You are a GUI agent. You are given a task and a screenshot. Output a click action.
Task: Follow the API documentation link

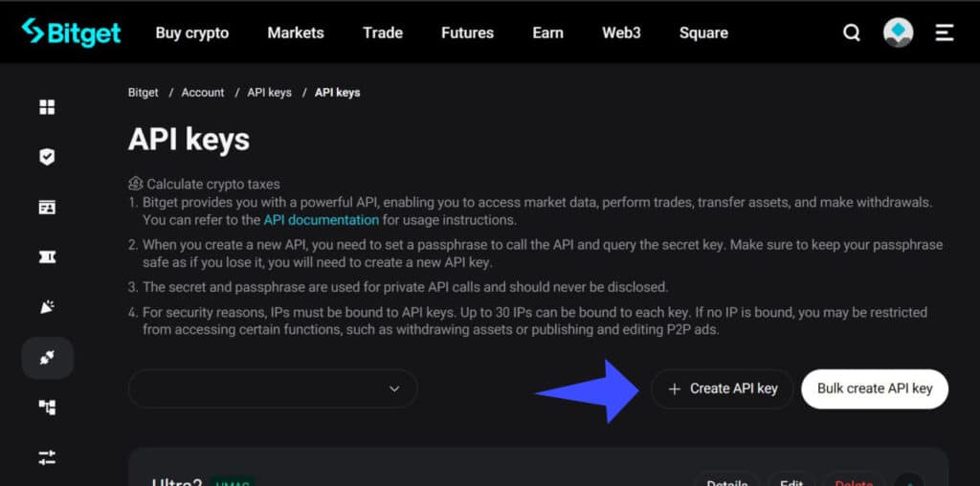(322, 220)
